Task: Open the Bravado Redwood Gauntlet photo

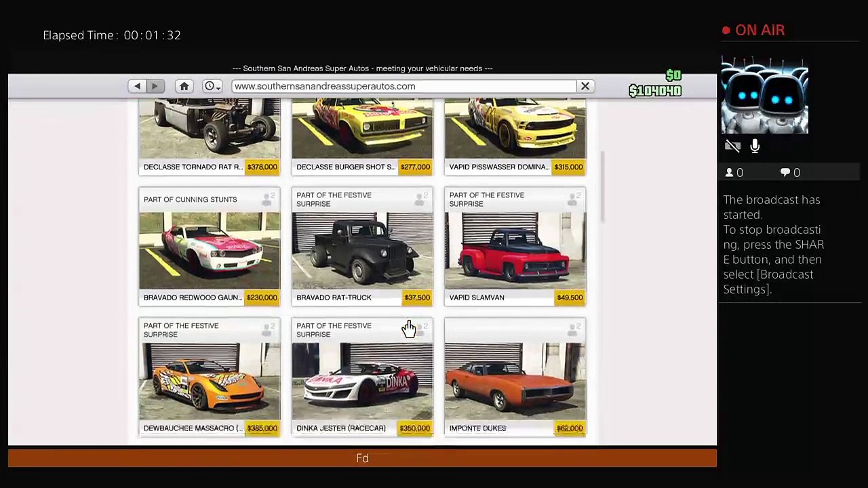Action: pyautogui.click(x=210, y=251)
